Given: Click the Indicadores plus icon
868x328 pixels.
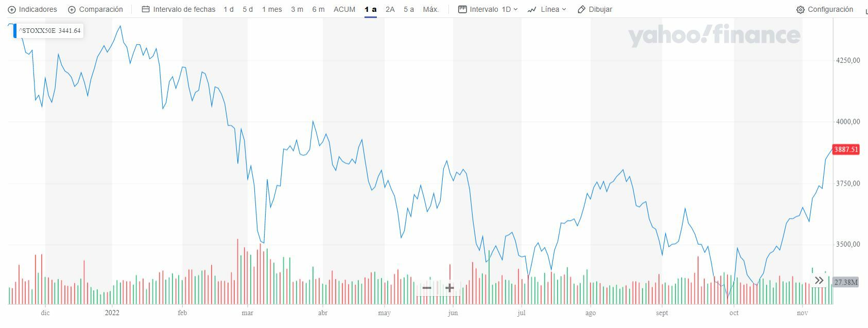Looking at the screenshot, I should coord(12,10).
